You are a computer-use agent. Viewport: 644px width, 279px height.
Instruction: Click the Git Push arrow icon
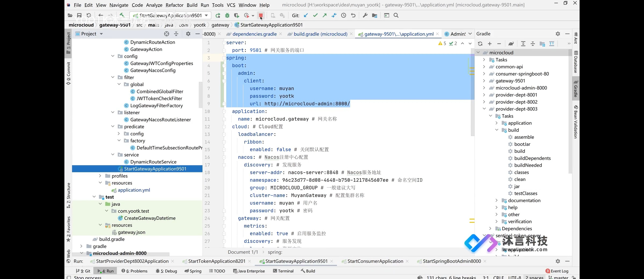[325, 16]
